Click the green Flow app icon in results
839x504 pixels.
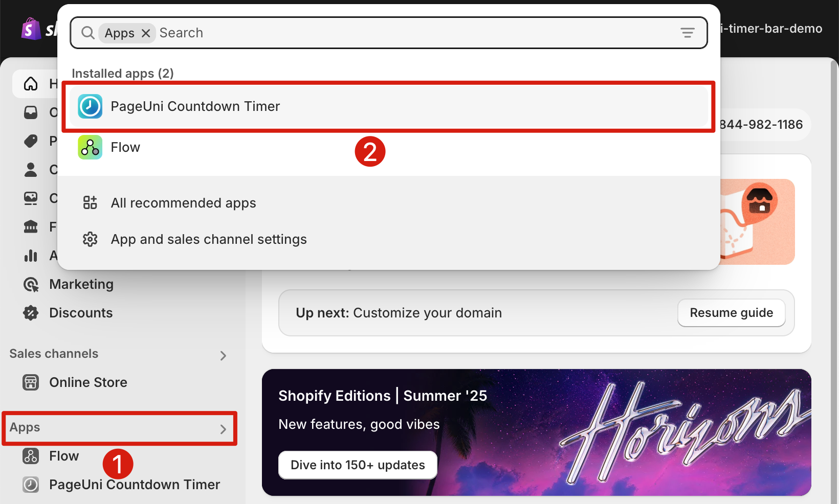click(90, 147)
